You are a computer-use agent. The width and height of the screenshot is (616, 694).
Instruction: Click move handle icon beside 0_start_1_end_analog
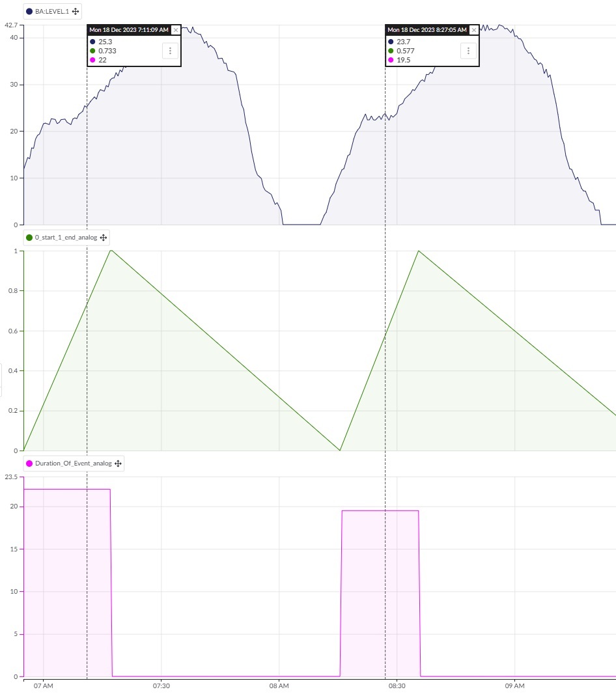click(x=103, y=238)
